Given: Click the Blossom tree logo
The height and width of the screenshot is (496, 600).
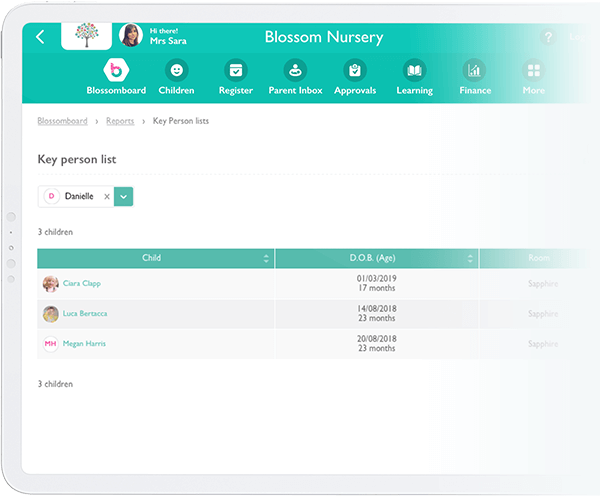Looking at the screenshot, I should click(x=86, y=36).
